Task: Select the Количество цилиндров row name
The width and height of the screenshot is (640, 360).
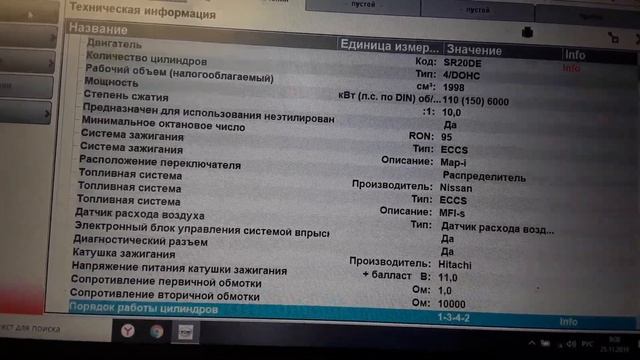Action: 146,59
